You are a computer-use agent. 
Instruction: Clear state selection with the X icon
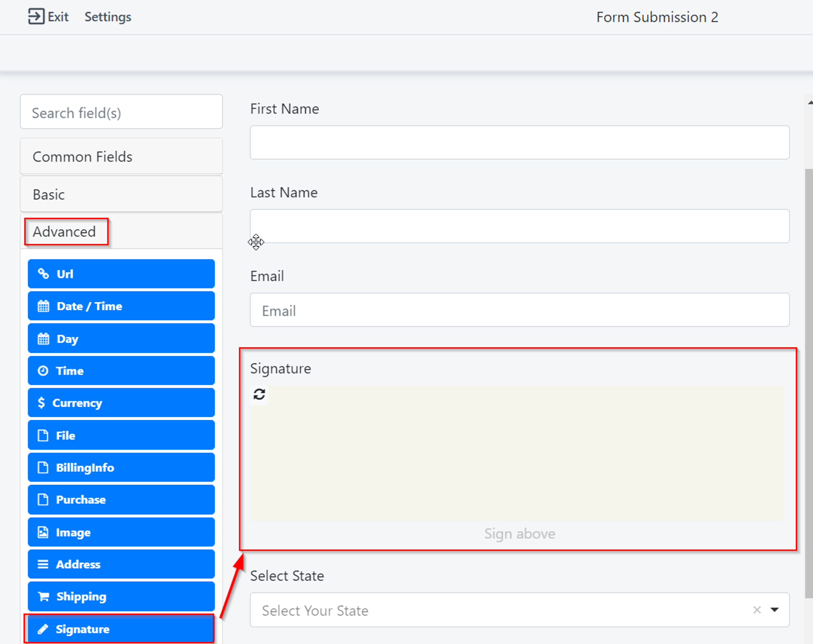click(756, 610)
